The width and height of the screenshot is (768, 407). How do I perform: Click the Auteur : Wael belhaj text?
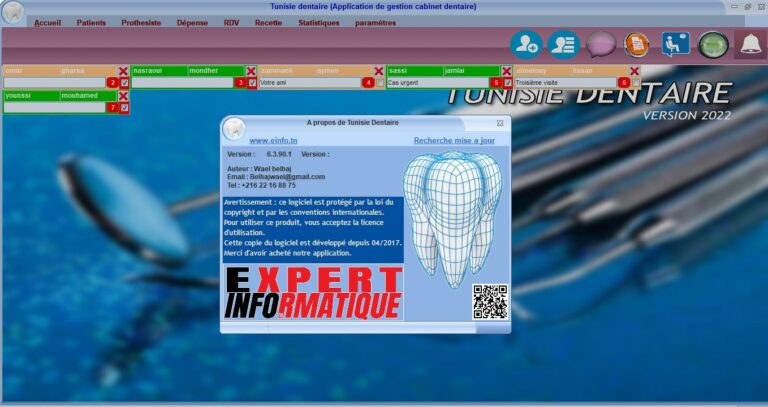click(x=259, y=168)
